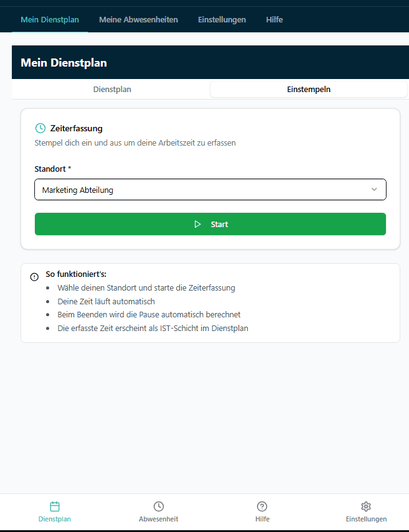Open Einstellungen from the top menu

(x=222, y=19)
